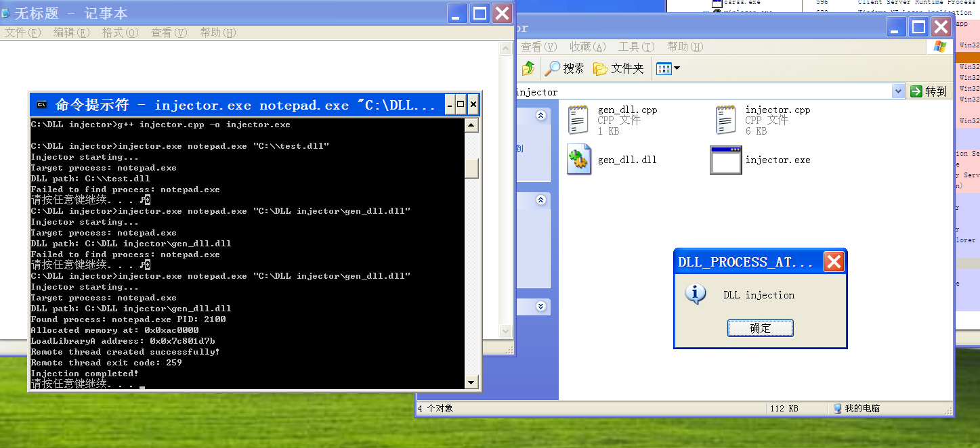
Task: Click the '112 KB' status bar text
Action: click(x=784, y=408)
